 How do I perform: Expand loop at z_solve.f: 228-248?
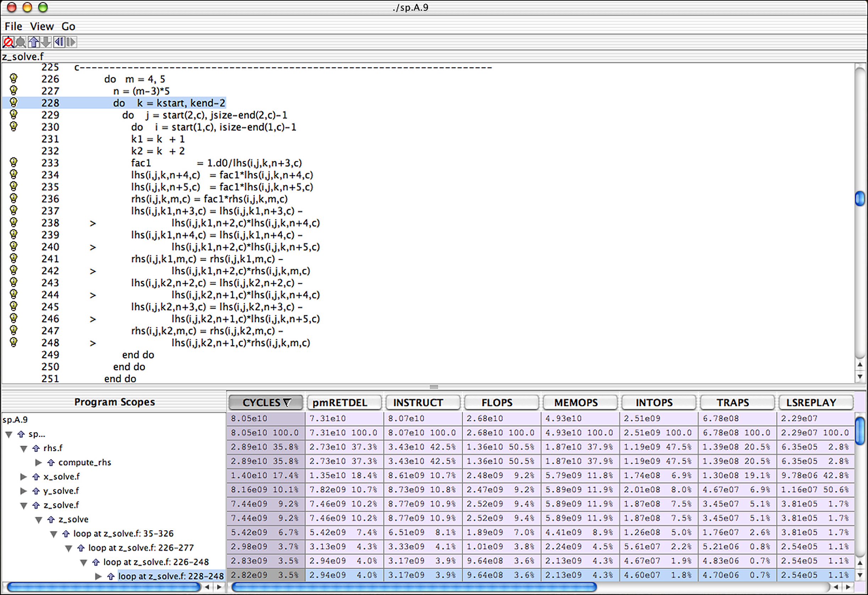(x=98, y=576)
